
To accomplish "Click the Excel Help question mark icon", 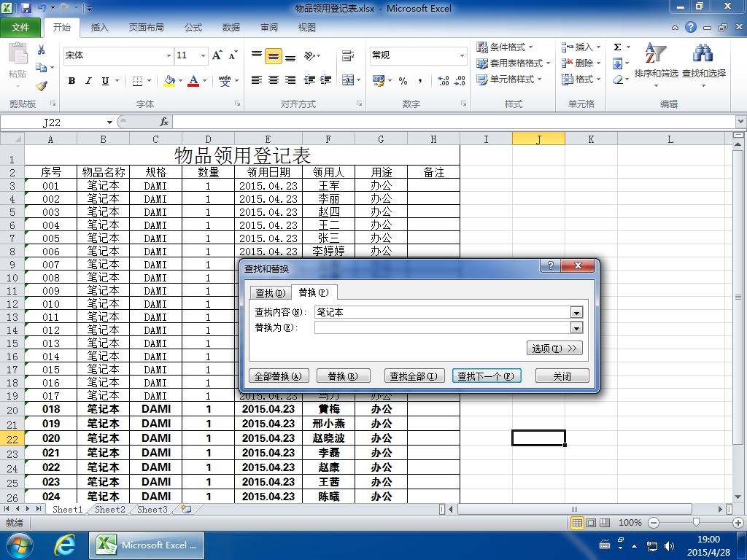I will (x=691, y=27).
